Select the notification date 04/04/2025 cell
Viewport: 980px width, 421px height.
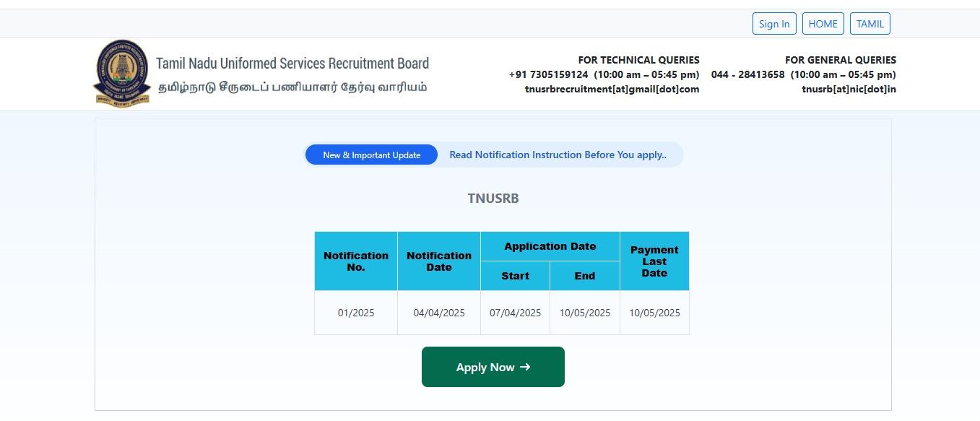(x=439, y=313)
